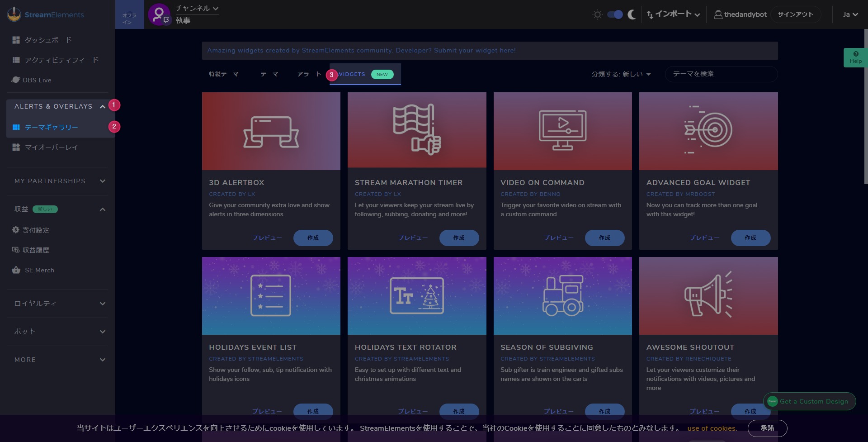868x442 pixels.
Task: Click the sun light-mode icon
Action: [597, 14]
